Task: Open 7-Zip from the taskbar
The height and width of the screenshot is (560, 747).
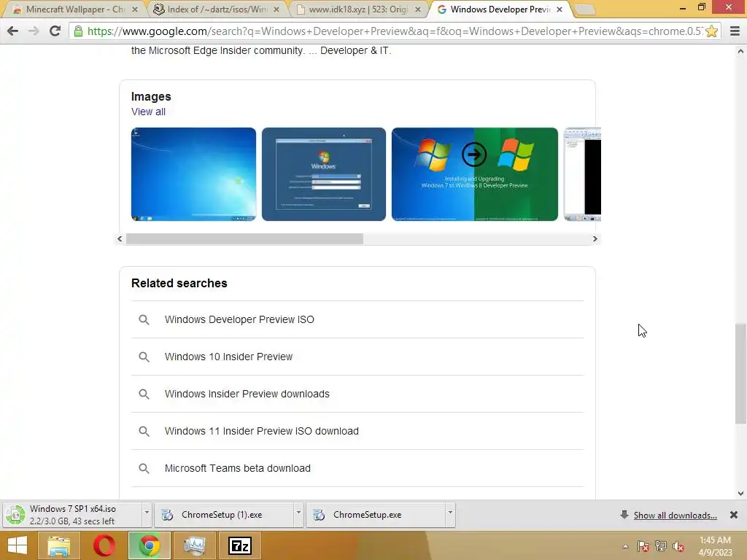Action: pos(239,545)
